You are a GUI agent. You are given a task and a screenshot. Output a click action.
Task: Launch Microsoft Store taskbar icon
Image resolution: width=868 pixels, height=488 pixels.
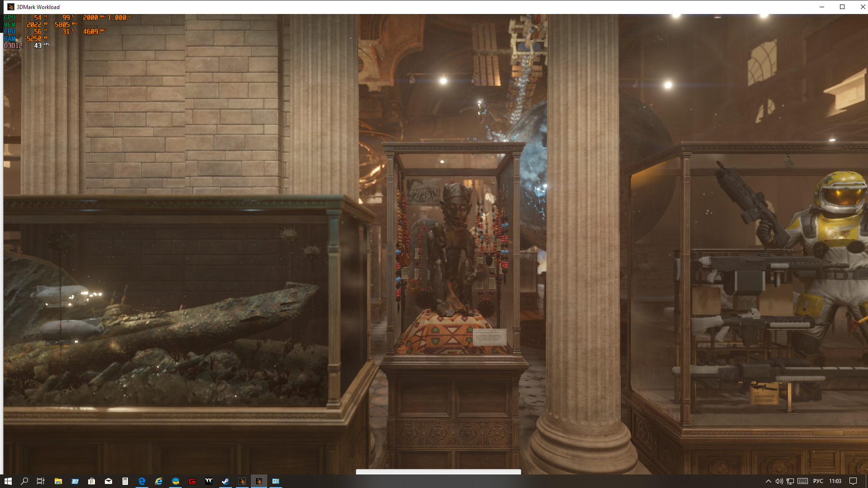[x=91, y=481]
